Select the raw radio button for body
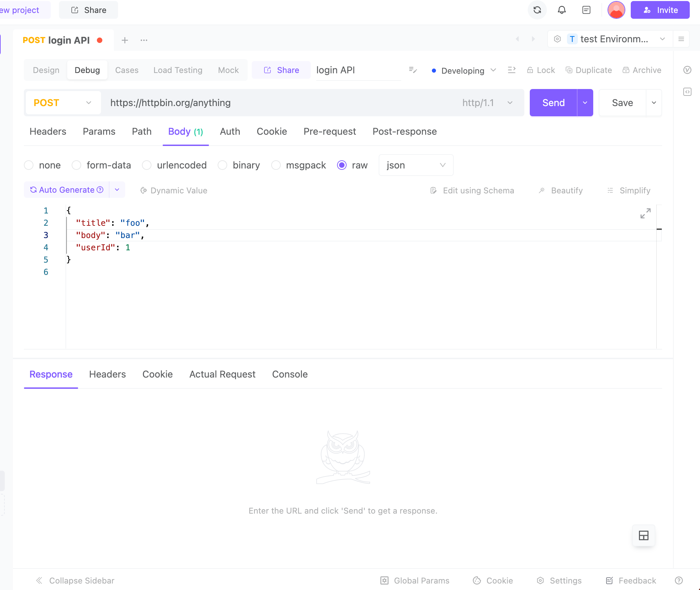 point(341,164)
